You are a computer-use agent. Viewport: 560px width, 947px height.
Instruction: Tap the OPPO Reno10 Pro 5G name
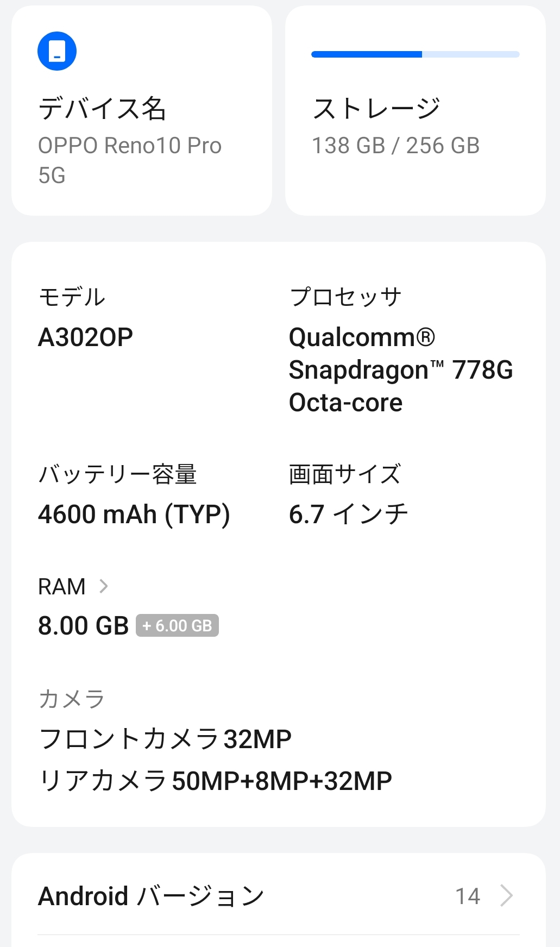pyautogui.click(x=129, y=160)
